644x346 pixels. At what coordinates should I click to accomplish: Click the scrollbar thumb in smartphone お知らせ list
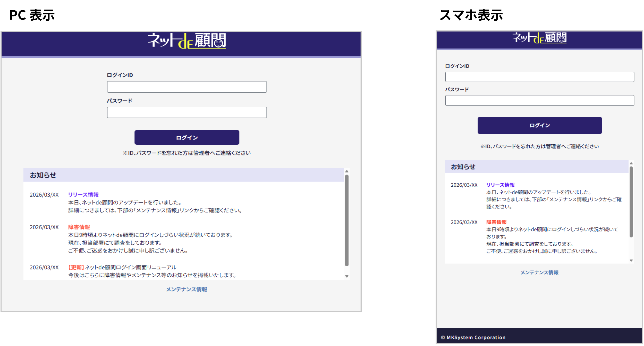tap(631, 202)
